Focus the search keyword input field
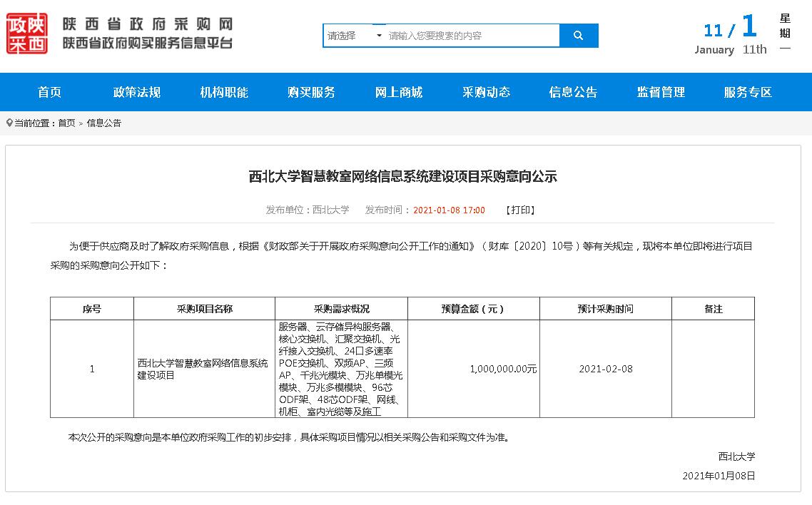The height and width of the screenshot is (505, 812). pos(472,36)
